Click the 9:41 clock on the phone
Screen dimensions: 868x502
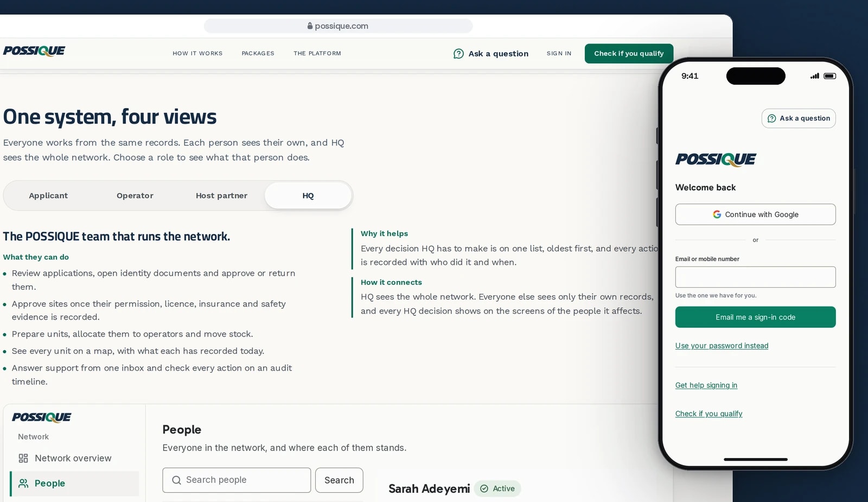(x=690, y=76)
